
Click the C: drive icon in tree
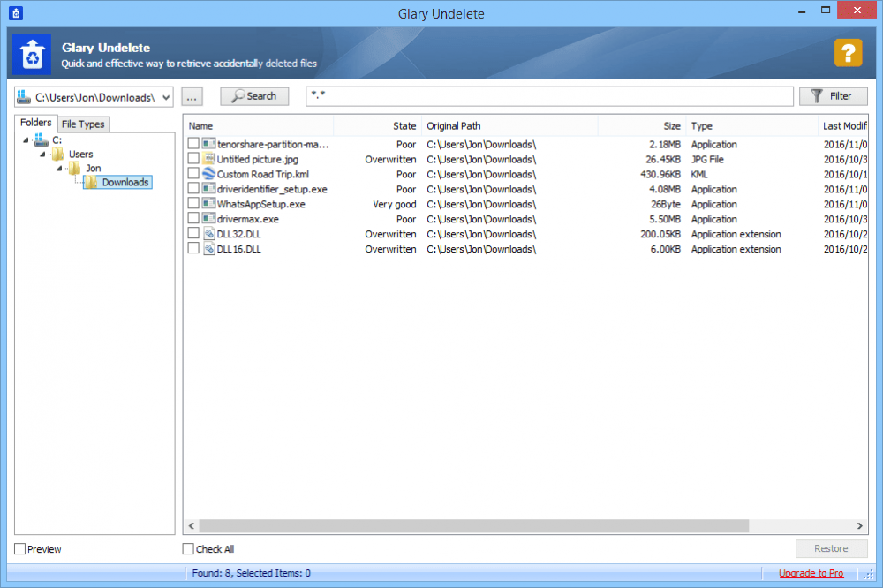[41, 139]
